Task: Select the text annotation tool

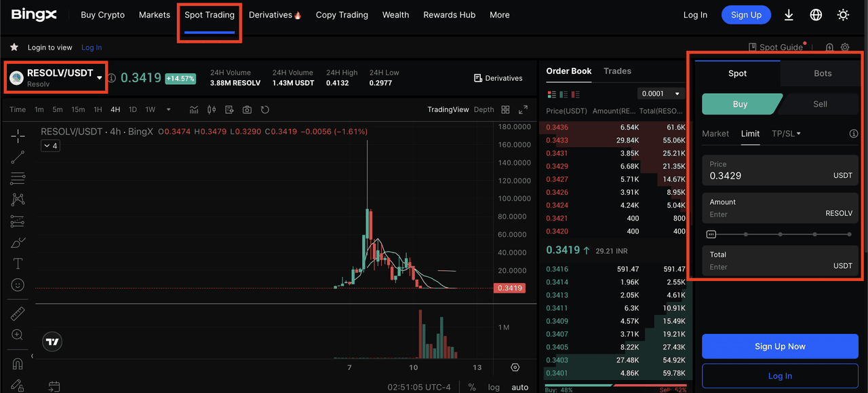Action: (18, 263)
